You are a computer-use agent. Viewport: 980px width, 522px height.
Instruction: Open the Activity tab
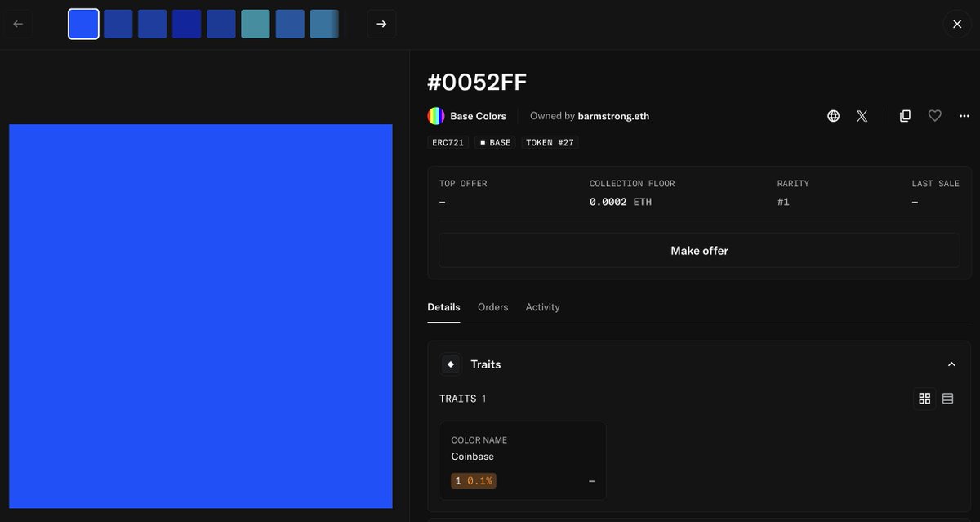click(x=542, y=306)
